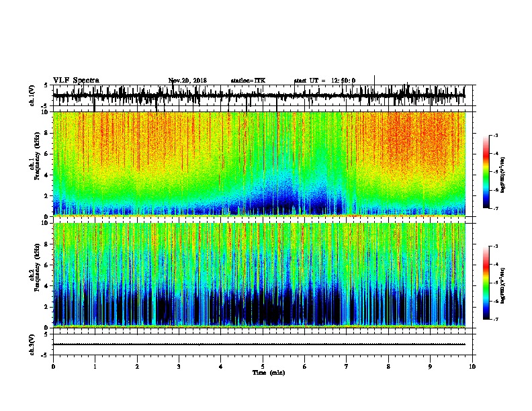Click the ch.1(V) waveform axis label

[x=32, y=95]
